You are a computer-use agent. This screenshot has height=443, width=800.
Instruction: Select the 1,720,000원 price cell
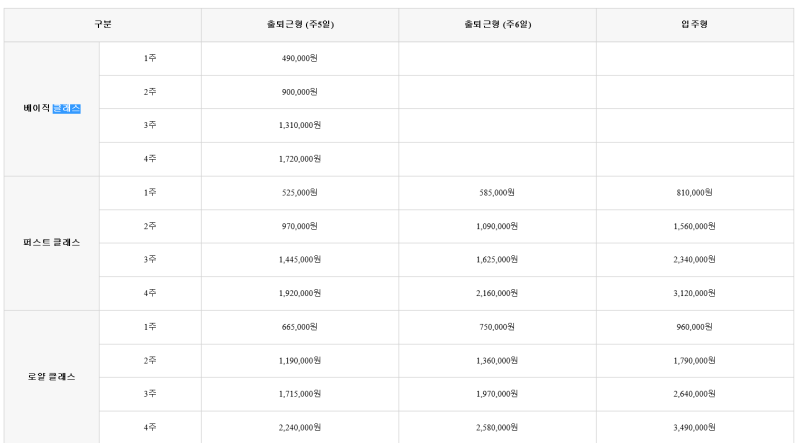click(x=299, y=159)
